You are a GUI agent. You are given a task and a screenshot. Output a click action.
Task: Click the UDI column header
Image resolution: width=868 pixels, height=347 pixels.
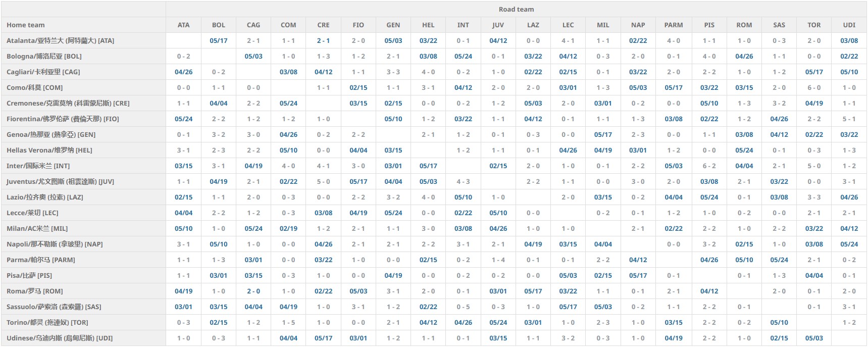[849, 25]
